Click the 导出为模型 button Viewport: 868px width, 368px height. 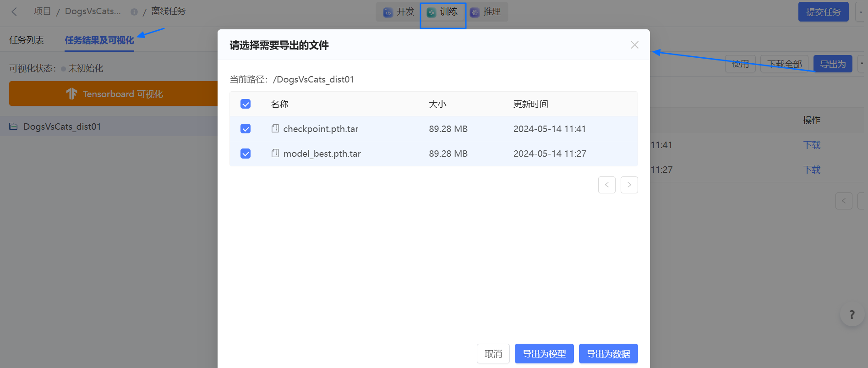(x=544, y=354)
